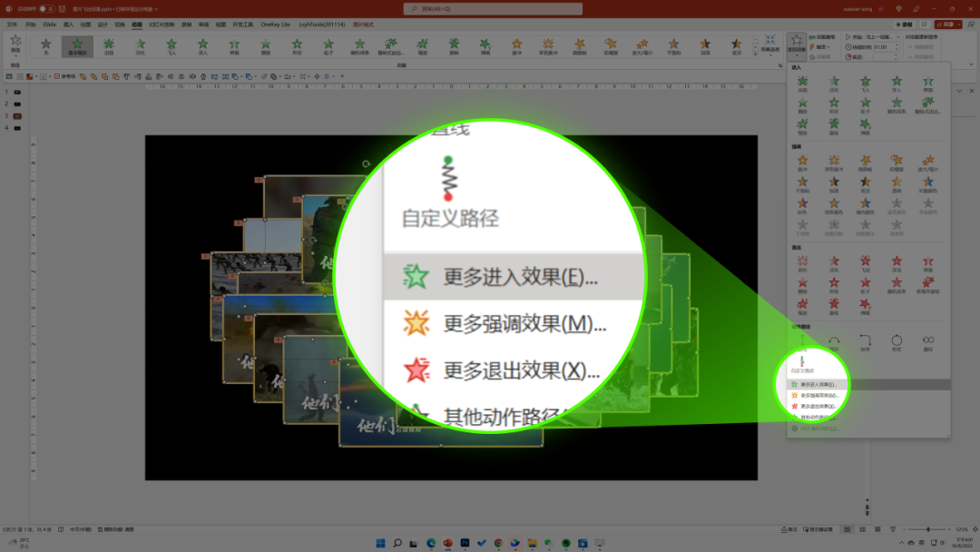Open the 文件 menu tab
The image size is (980, 552).
(12, 25)
